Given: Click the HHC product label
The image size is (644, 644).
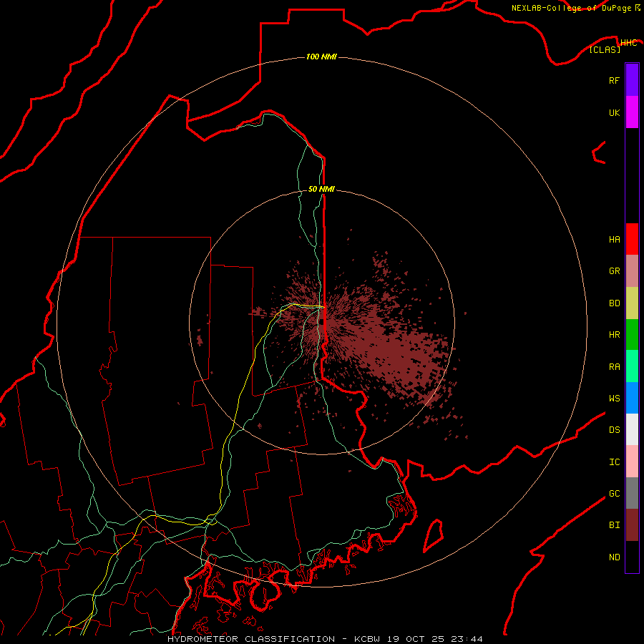Looking at the screenshot, I should 628,43.
